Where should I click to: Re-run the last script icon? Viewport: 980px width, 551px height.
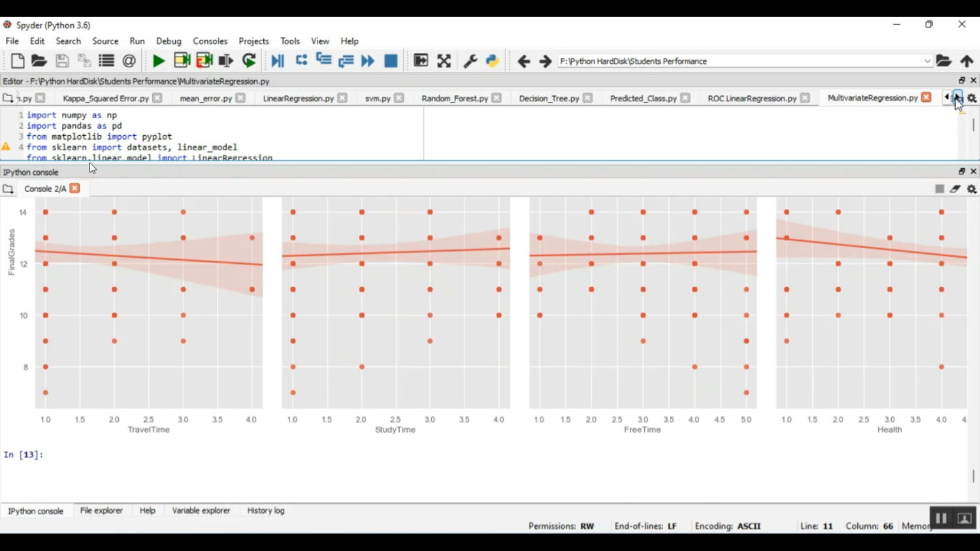pyautogui.click(x=249, y=61)
